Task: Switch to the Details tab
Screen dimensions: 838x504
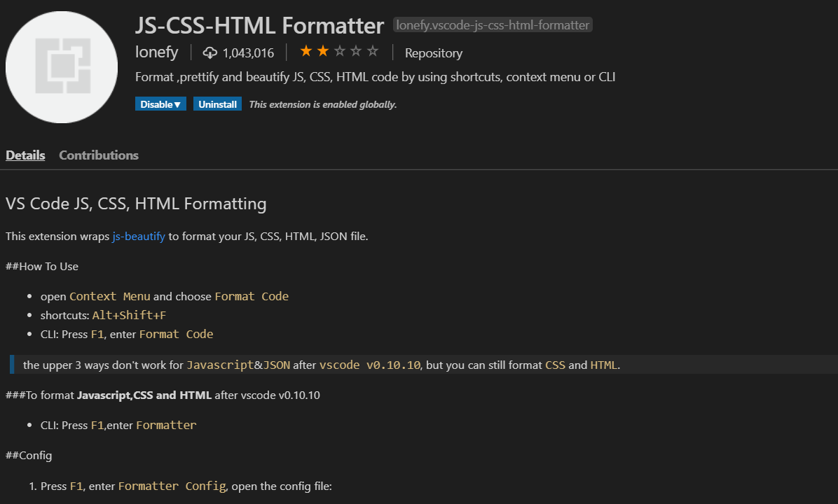Action: point(25,155)
